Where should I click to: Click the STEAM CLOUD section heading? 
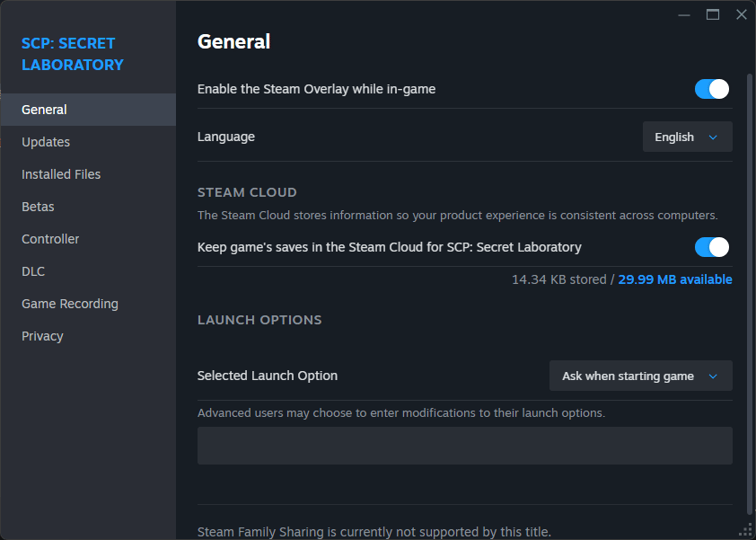tap(247, 192)
